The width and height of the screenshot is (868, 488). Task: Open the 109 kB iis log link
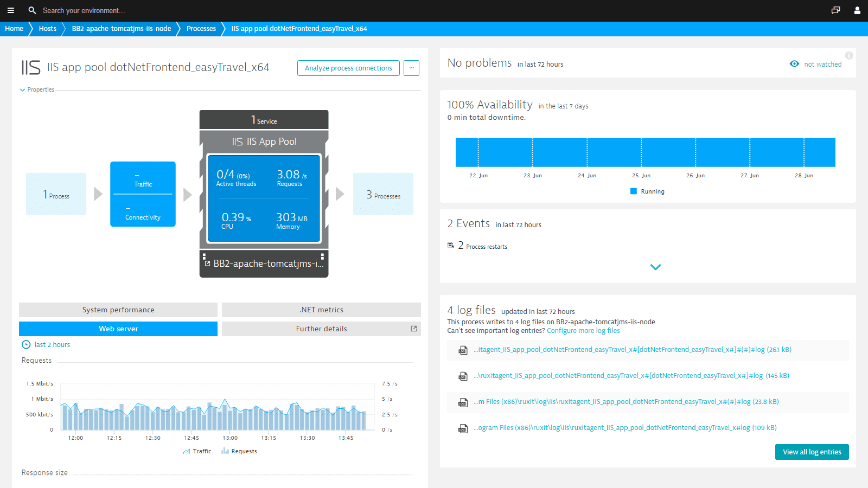[625, 428]
